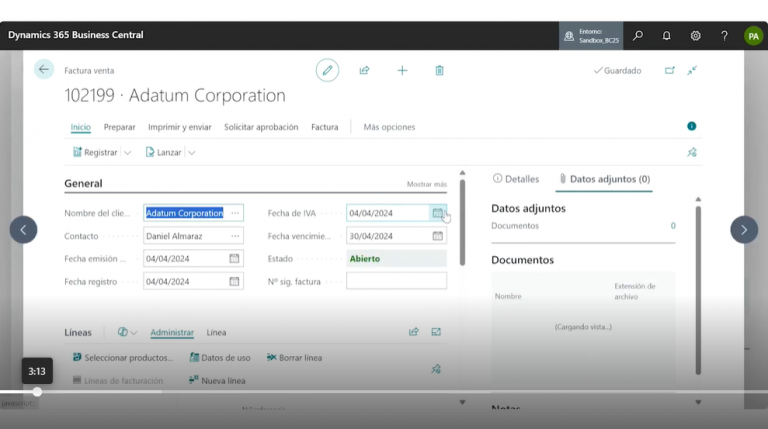Open settings gear icon
This screenshot has width=768, height=429.
[x=696, y=36]
